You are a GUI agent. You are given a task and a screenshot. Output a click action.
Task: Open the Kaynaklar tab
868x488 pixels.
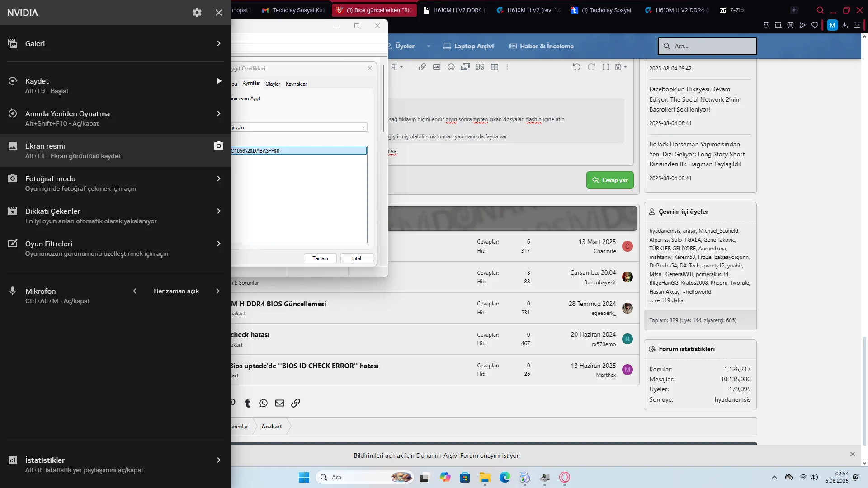click(296, 84)
